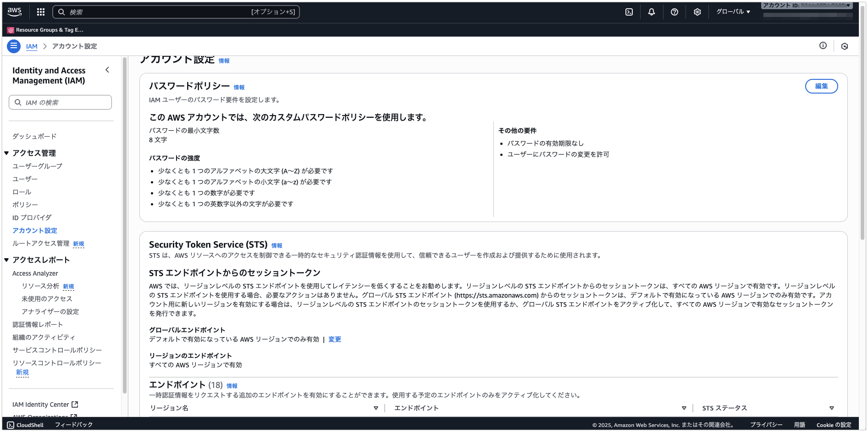
Task: Open the settings gear icon
Action: coord(697,12)
